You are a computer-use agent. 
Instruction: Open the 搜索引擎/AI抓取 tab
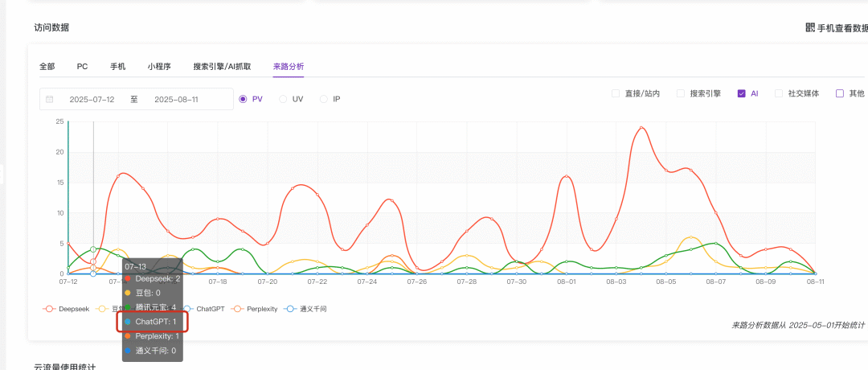coord(222,67)
